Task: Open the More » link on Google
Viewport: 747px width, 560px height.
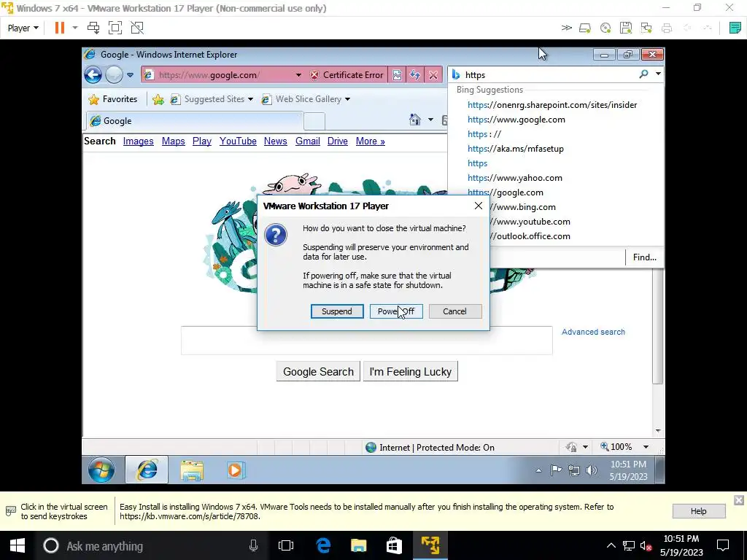Action: click(370, 141)
